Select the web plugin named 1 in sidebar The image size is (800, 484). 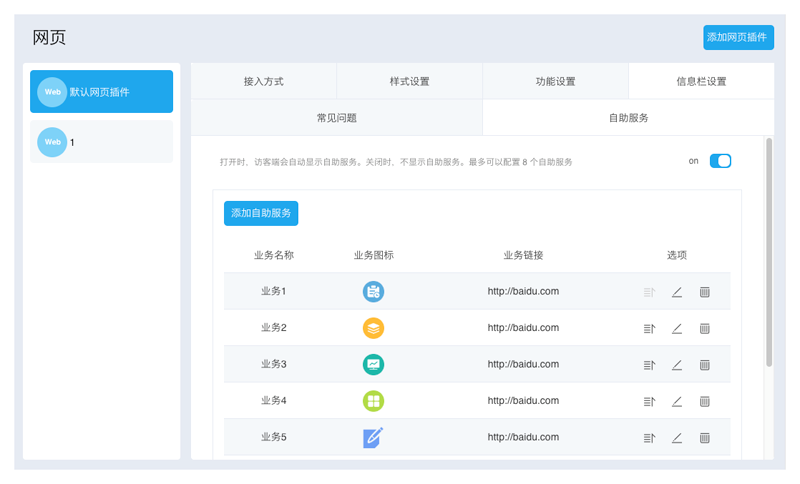(x=101, y=142)
